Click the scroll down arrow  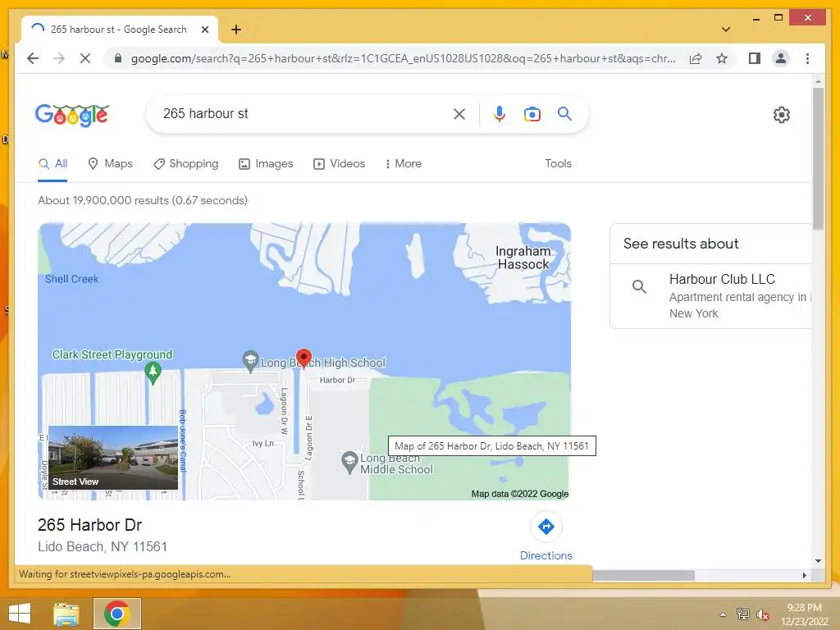click(818, 561)
